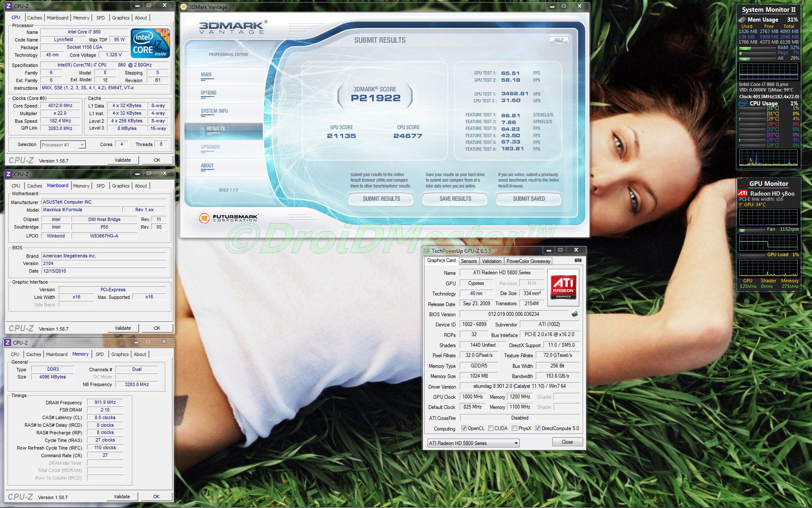Click the 3DMark score P21922
This screenshot has width=812, height=508.
[x=376, y=98]
